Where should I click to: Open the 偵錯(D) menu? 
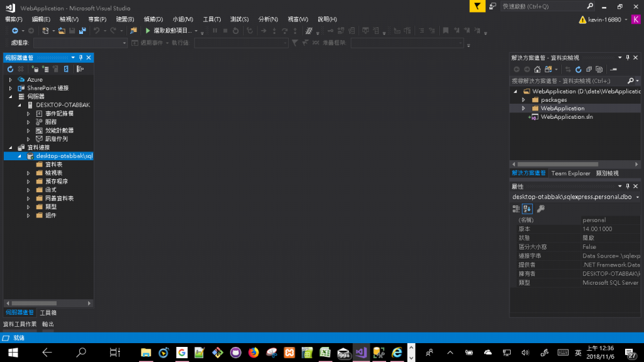point(153,19)
